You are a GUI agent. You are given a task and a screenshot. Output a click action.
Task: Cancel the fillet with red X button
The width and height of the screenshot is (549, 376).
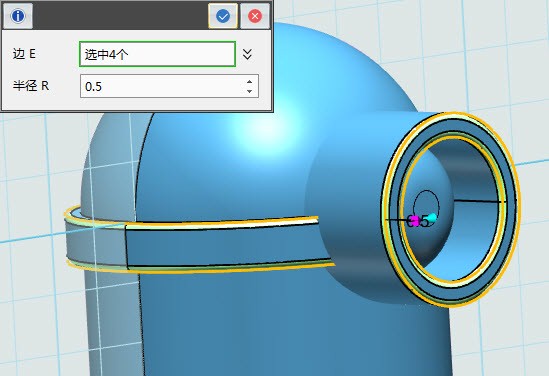click(255, 16)
